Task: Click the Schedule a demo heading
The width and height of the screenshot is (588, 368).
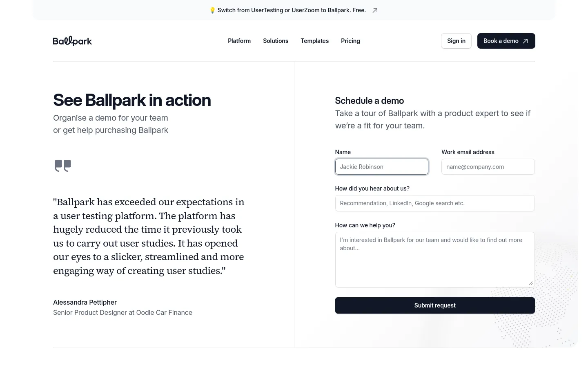Action: pyautogui.click(x=370, y=101)
